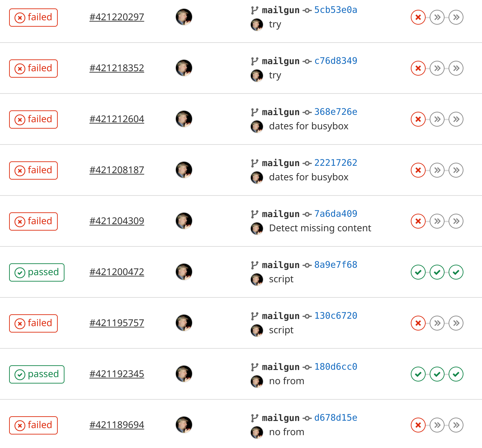Open user avatar on pipeline #421212604 row
Screen dimensions: 482x448
[184, 119]
